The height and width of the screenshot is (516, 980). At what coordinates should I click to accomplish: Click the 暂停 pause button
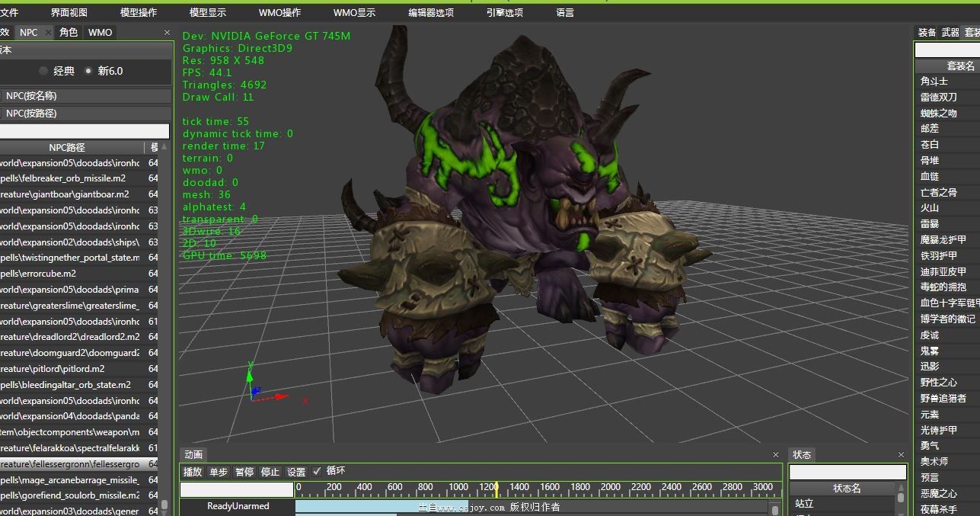[x=244, y=472]
